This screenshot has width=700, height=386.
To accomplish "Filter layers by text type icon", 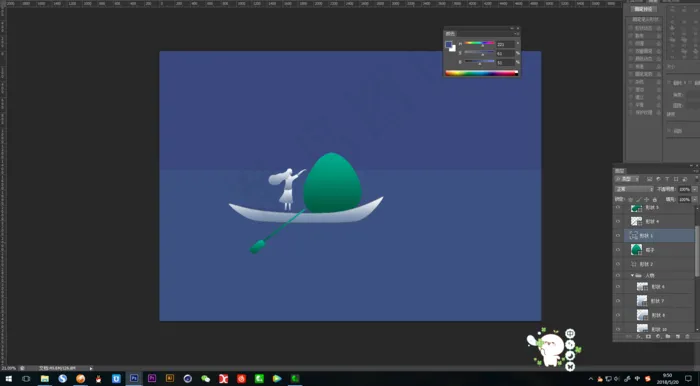I will pos(667,179).
